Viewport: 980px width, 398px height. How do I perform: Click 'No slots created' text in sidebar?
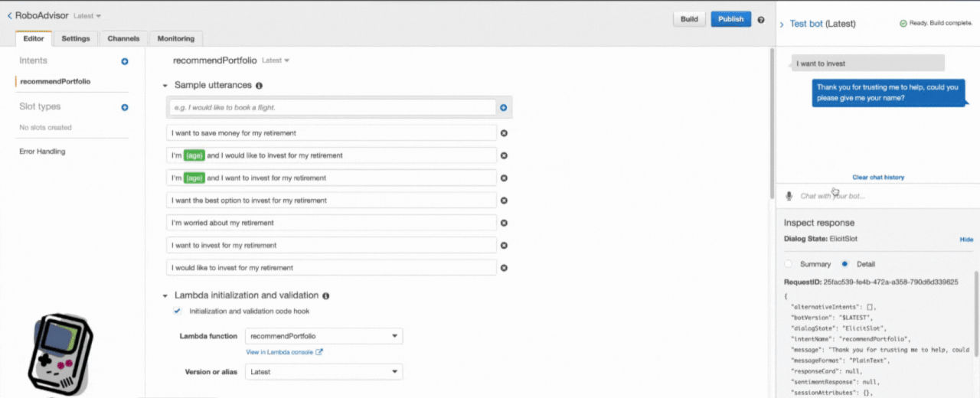coord(45,128)
